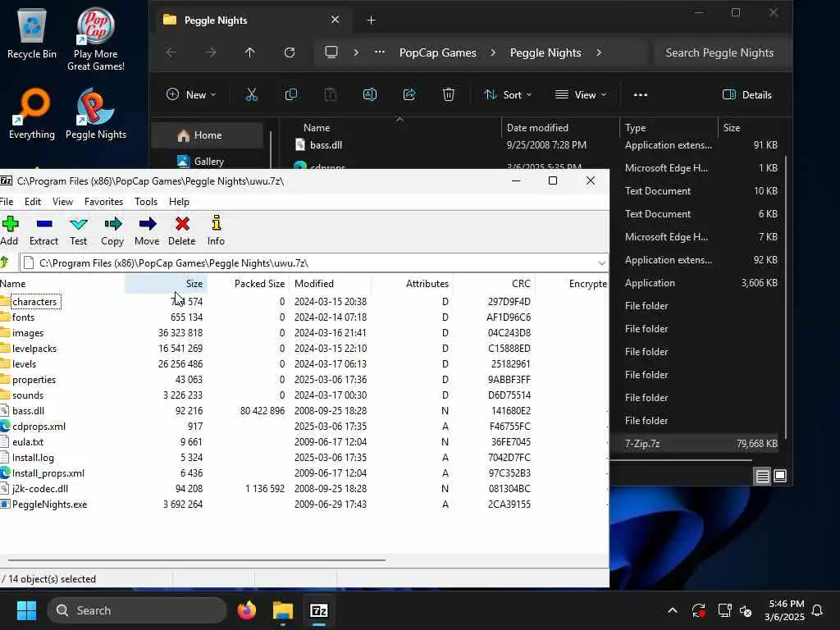This screenshot has width=840, height=630.
Task: Click the Delete trash icon in File Explorer
Action: [449, 95]
